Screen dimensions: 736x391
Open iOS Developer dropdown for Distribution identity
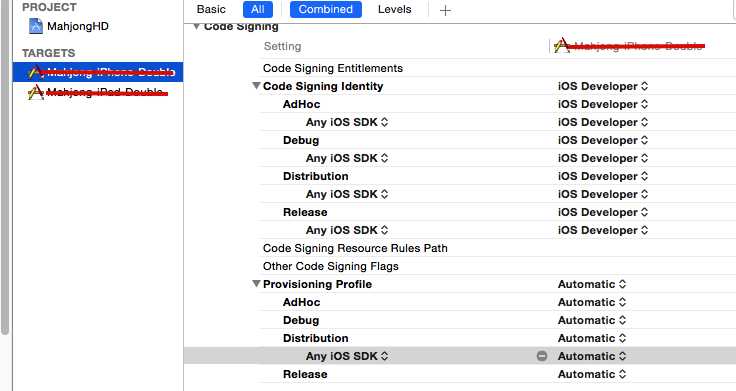pyautogui.click(x=603, y=176)
